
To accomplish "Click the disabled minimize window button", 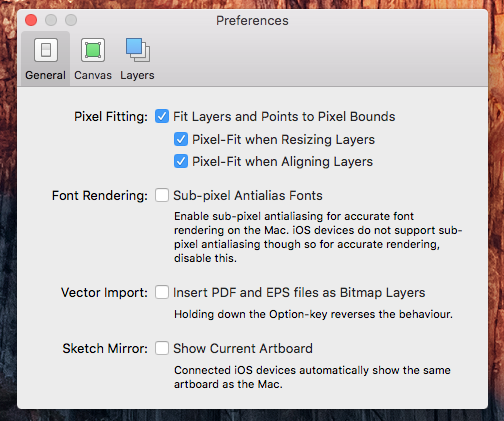I will coord(51,20).
